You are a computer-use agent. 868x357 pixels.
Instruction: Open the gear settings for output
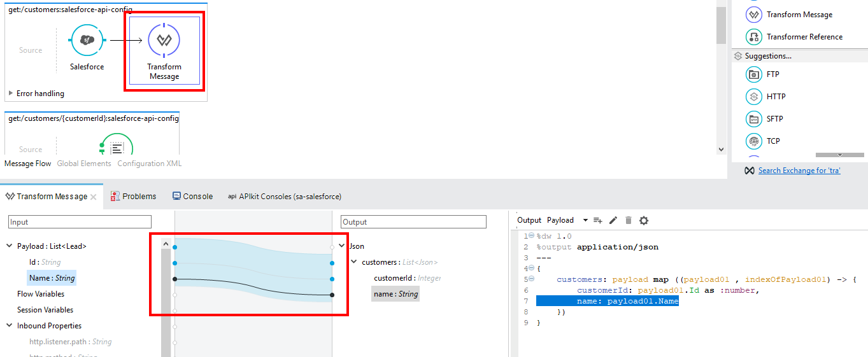tap(644, 220)
